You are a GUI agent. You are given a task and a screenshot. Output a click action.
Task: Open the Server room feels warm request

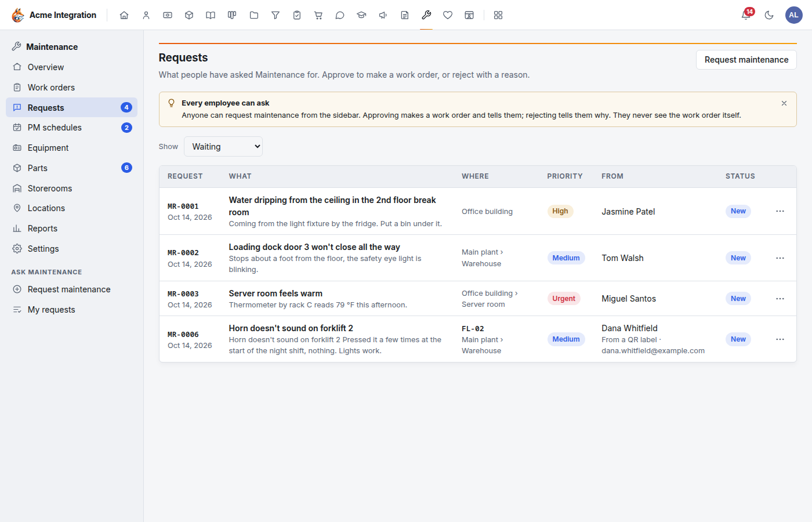coord(275,293)
